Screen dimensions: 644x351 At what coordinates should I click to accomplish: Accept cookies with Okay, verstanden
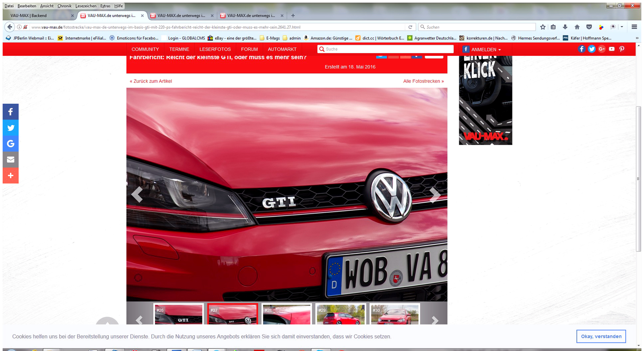[601, 337]
